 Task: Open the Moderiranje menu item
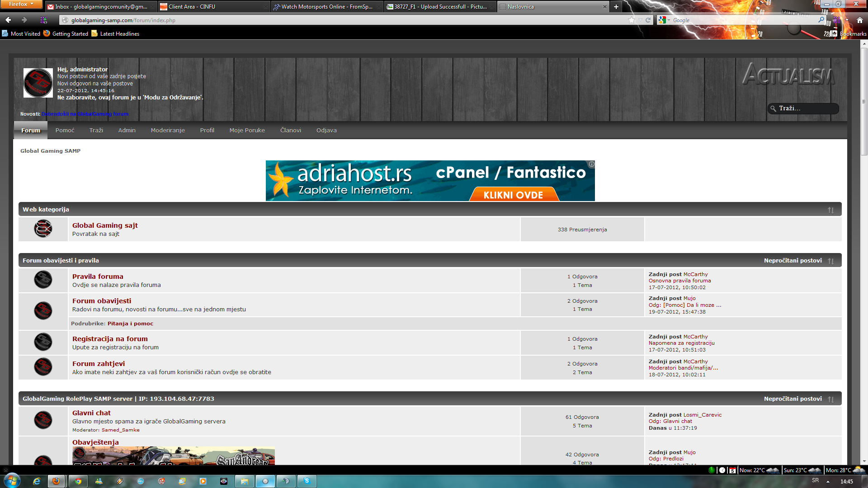click(168, 130)
